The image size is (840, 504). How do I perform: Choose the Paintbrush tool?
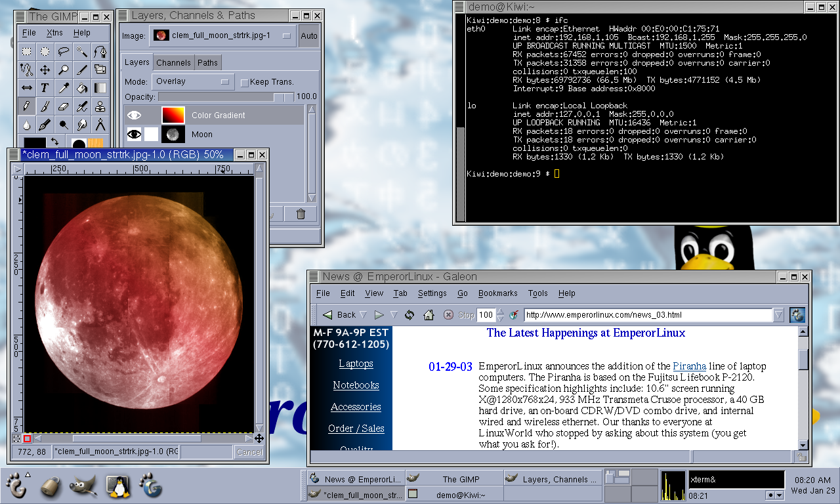[x=45, y=106]
